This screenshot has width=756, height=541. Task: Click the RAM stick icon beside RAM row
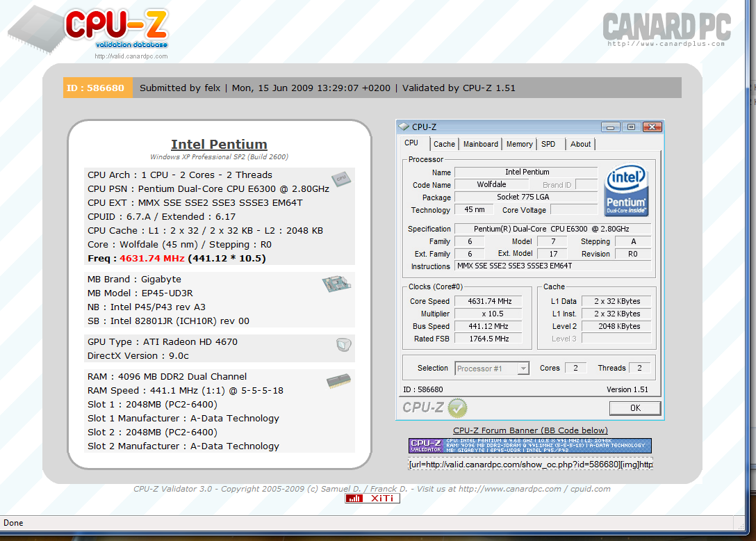click(338, 381)
